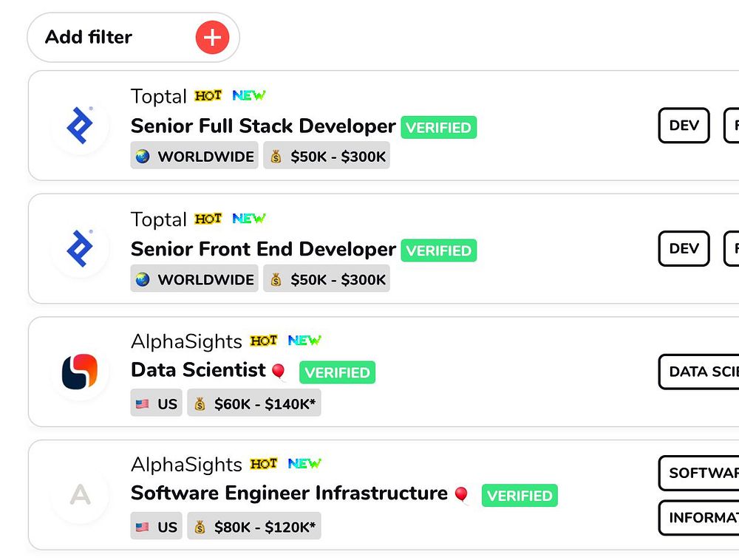Open Senior Front End Developer job
The height and width of the screenshot is (560, 739).
(263, 250)
